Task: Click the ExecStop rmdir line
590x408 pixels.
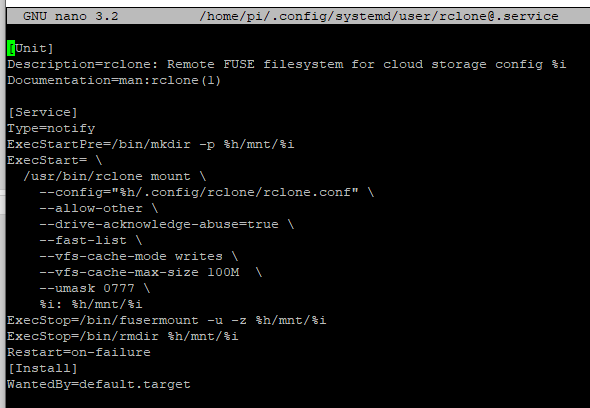Action: [x=123, y=336]
